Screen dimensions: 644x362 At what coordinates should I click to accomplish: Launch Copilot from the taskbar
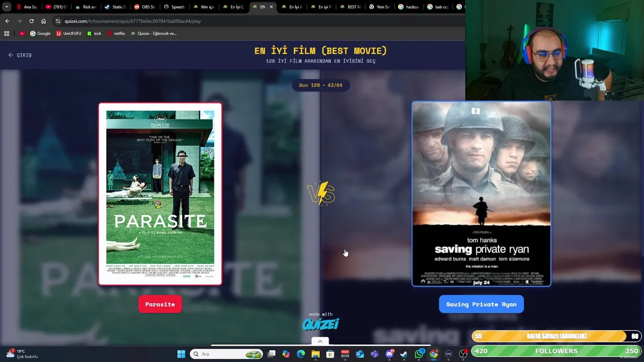pos(286,354)
